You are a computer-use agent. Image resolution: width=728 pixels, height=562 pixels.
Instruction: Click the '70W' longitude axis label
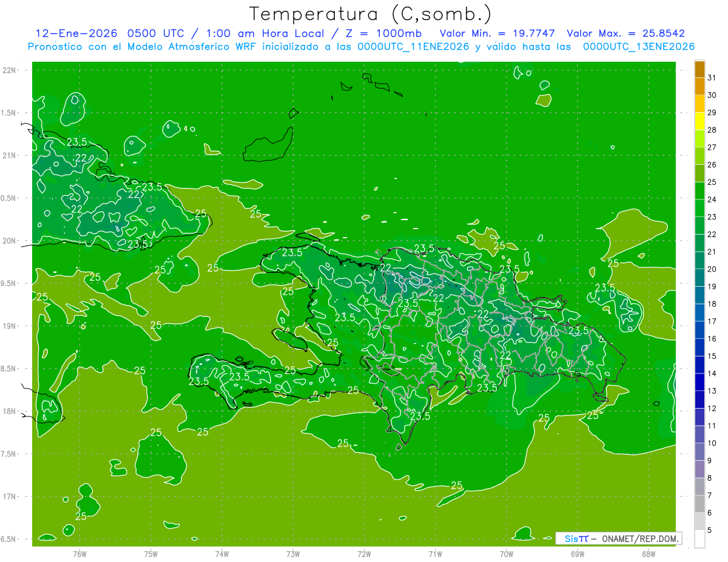coord(507,555)
